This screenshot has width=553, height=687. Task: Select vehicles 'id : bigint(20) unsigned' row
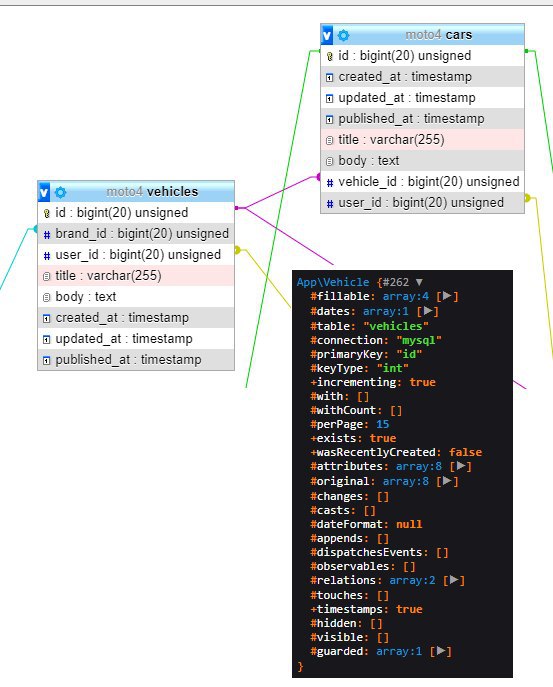click(136, 212)
